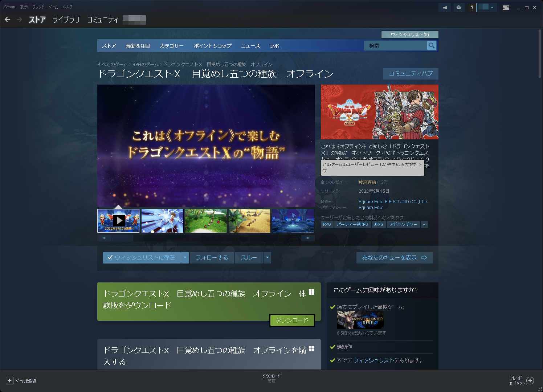Screen dimensions: 543x392
Task: Open ポイントショップ in the store menu
Action: pyautogui.click(x=212, y=46)
